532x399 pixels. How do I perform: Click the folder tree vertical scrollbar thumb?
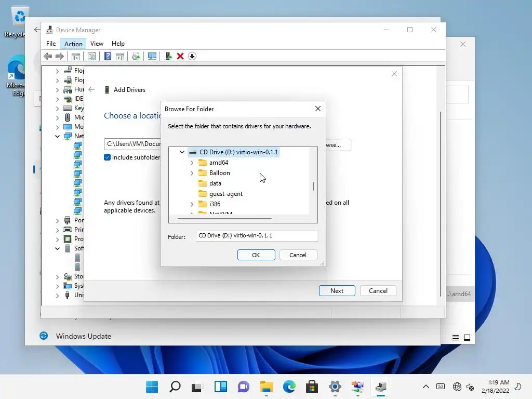tap(313, 186)
